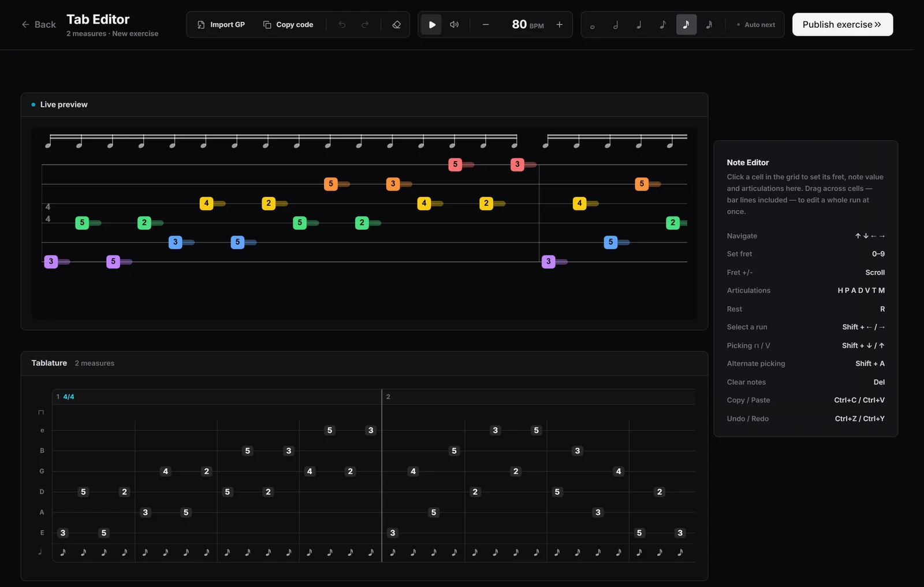Screen dimensions: 924x587
Task: Select fret 5 on high e string, measure 1
Action: pyautogui.click(x=330, y=430)
